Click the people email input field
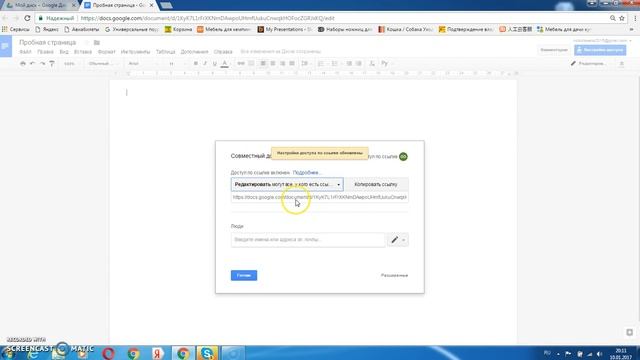640x360 pixels. click(x=308, y=240)
